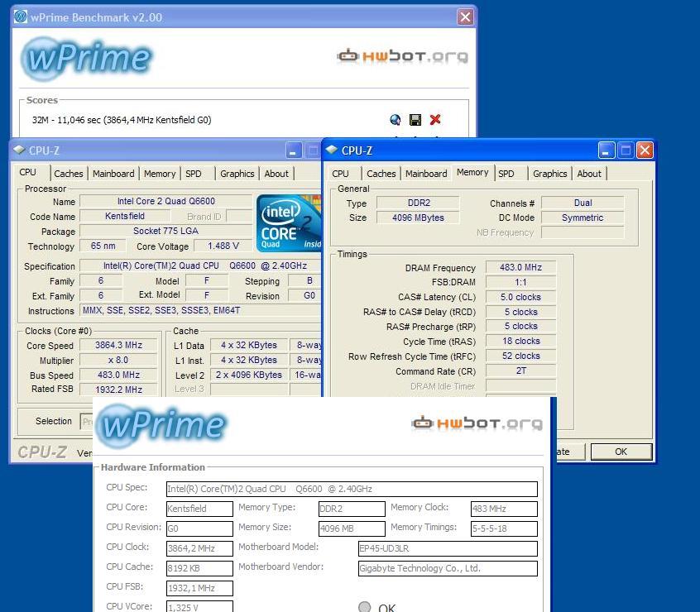The width and height of the screenshot is (700, 612).
Task: Click the wPrime logo in Benchmark window
Action: click(87, 59)
